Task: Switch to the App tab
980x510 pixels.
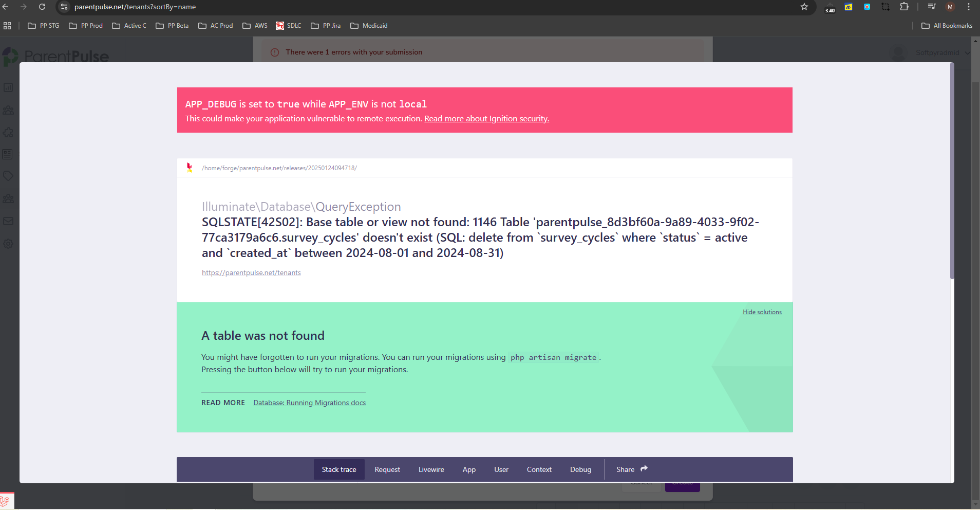Action: pyautogui.click(x=469, y=469)
